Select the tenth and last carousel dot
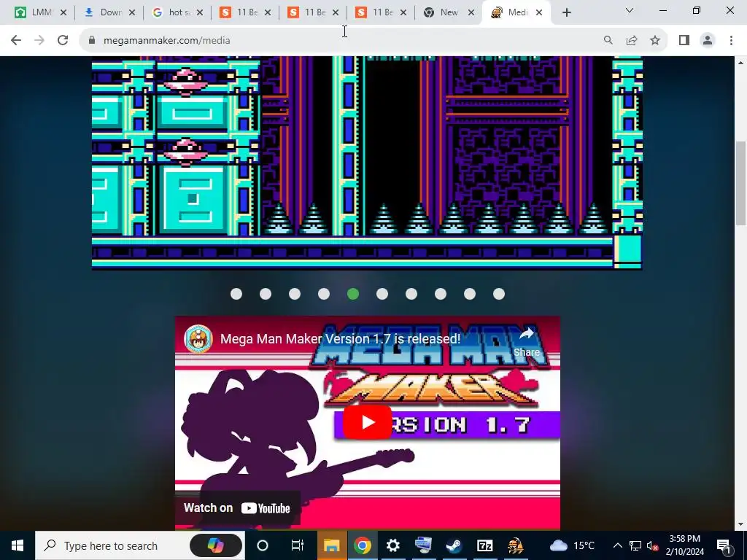 [x=499, y=295]
